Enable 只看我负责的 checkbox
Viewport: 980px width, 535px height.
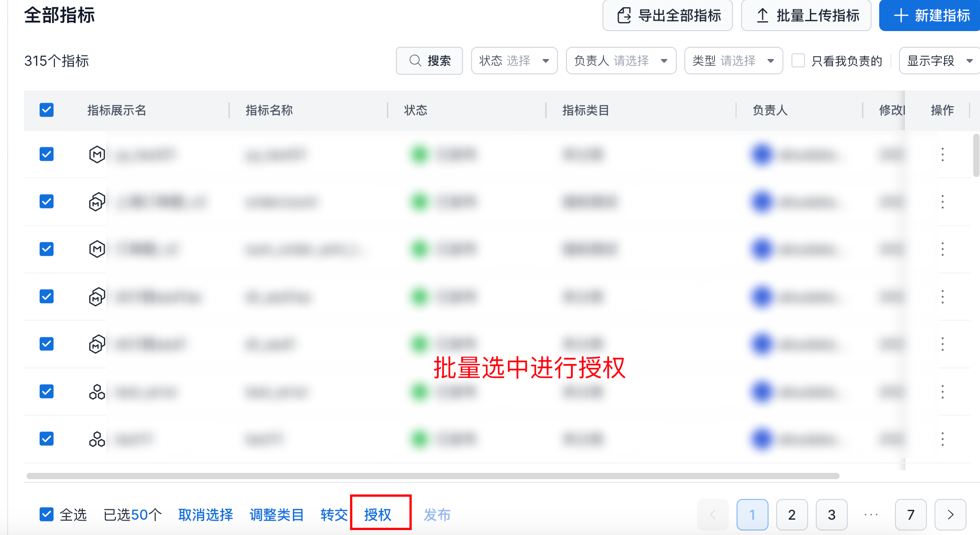tap(798, 61)
